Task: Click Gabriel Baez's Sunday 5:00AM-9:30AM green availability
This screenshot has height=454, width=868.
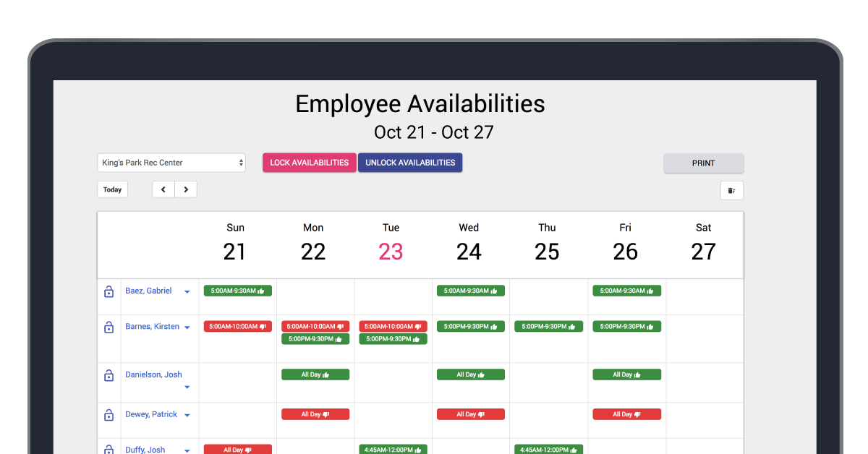Action: click(238, 291)
